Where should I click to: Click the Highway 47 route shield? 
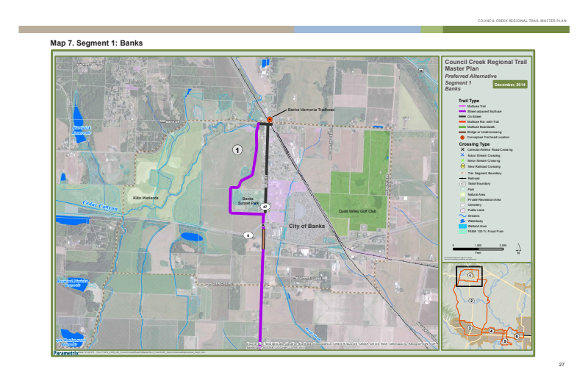tap(265, 207)
